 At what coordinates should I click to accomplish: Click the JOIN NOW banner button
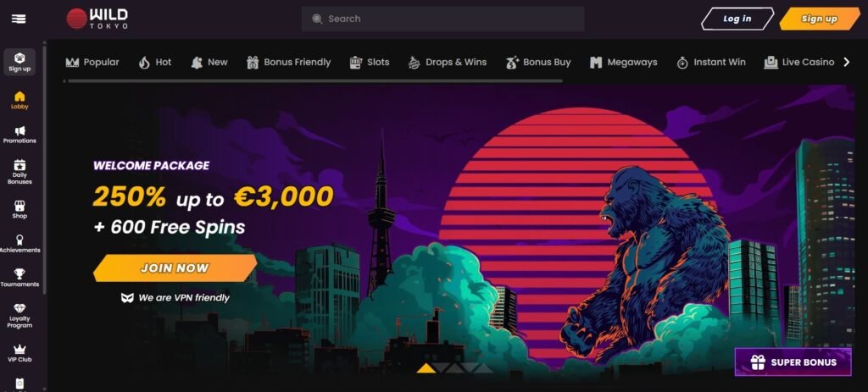tap(175, 268)
